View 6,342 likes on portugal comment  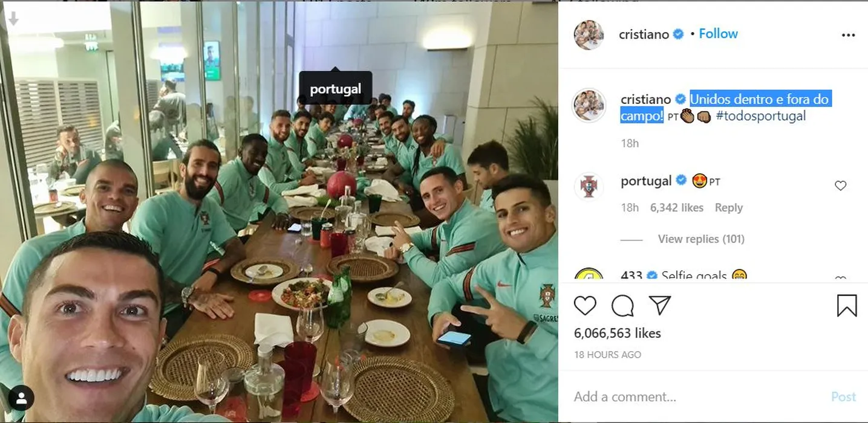click(677, 207)
